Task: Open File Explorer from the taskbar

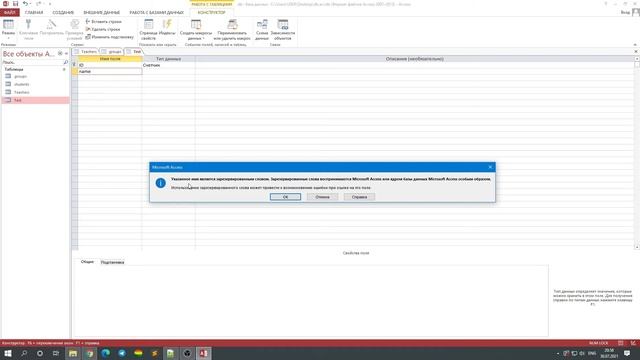Action: pyautogui.click(x=73, y=353)
